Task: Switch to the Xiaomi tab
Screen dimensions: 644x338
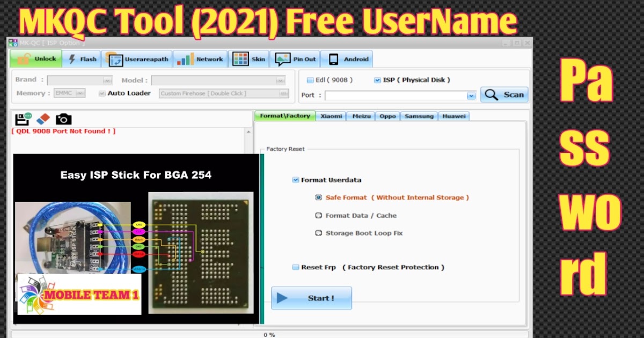Action: tap(331, 116)
